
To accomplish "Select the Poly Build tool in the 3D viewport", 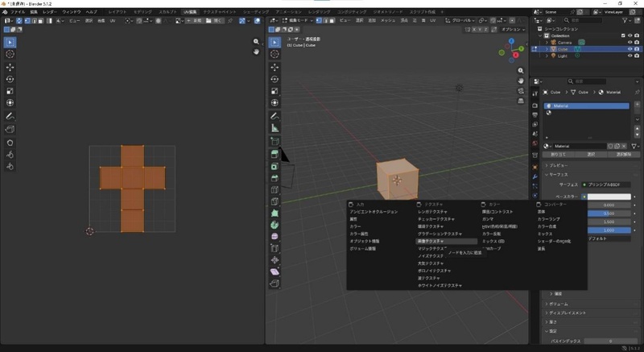I will point(275,213).
